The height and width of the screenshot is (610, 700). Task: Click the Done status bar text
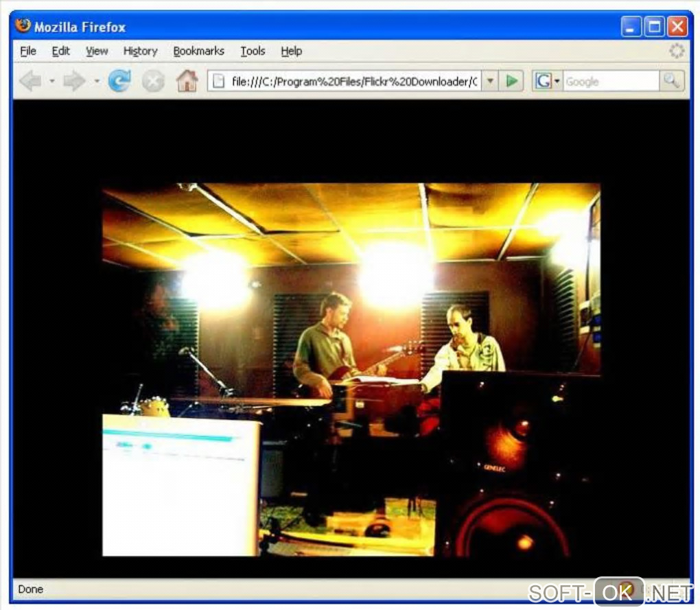[x=30, y=589]
